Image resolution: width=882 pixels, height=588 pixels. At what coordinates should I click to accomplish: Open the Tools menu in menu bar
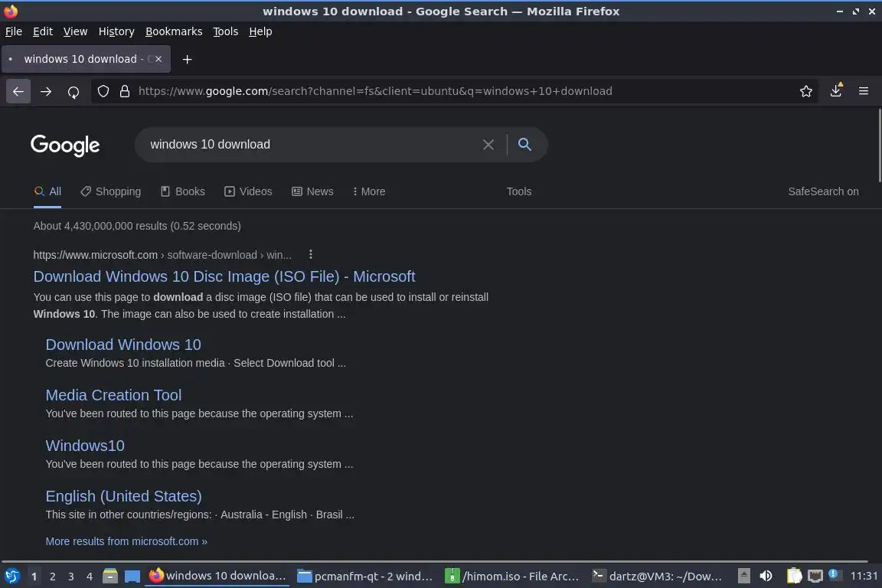tap(226, 31)
